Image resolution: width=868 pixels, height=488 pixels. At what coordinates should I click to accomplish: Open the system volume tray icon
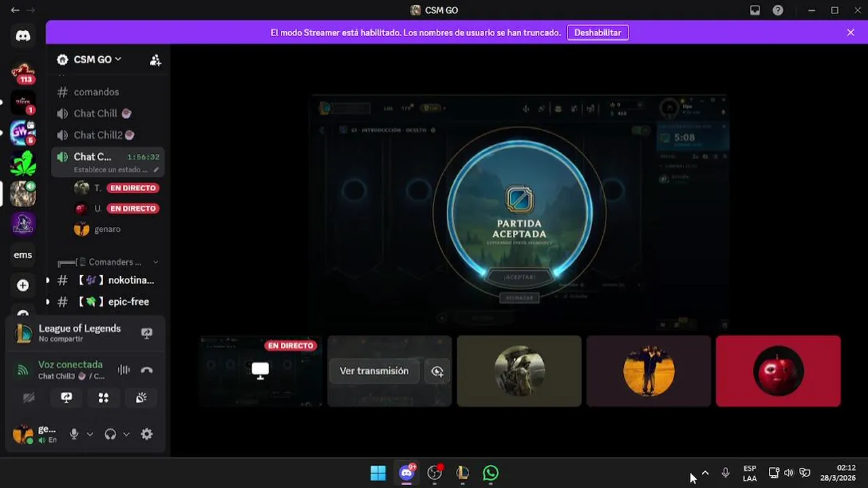(x=789, y=473)
